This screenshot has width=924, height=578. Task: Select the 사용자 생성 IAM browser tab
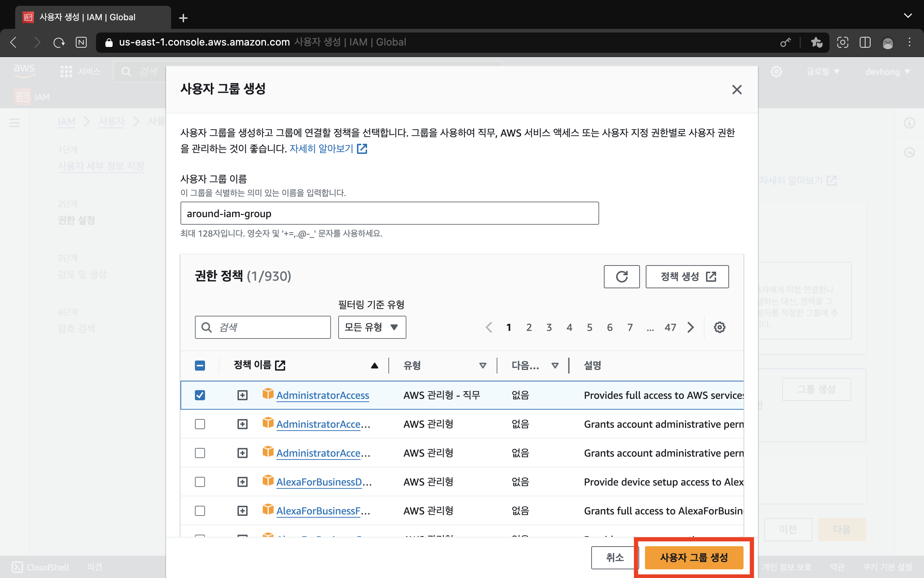coord(93,17)
